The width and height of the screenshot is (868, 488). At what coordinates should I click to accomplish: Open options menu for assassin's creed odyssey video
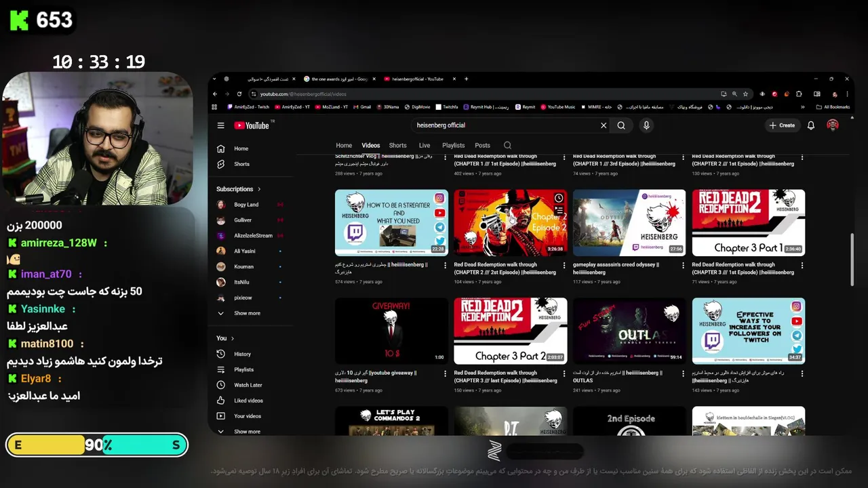(x=684, y=265)
